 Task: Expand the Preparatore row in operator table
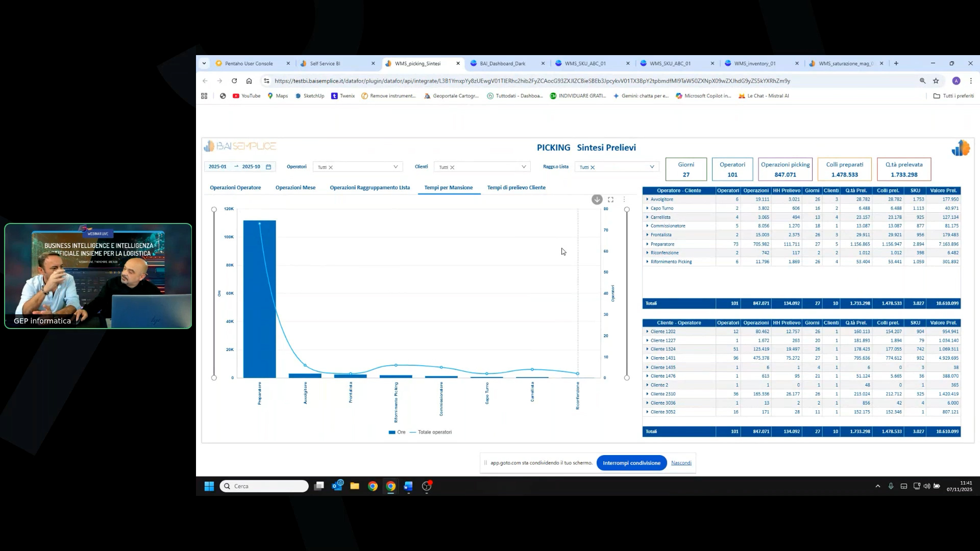(647, 244)
